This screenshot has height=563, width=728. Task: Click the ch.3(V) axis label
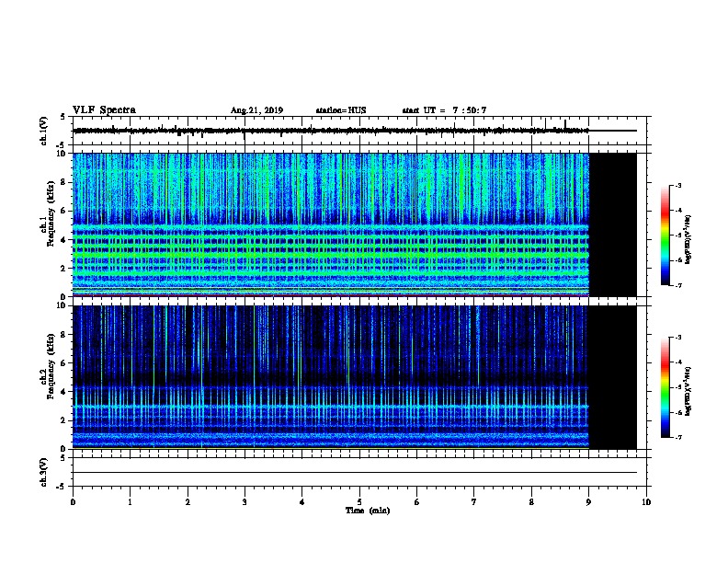[x=44, y=472]
